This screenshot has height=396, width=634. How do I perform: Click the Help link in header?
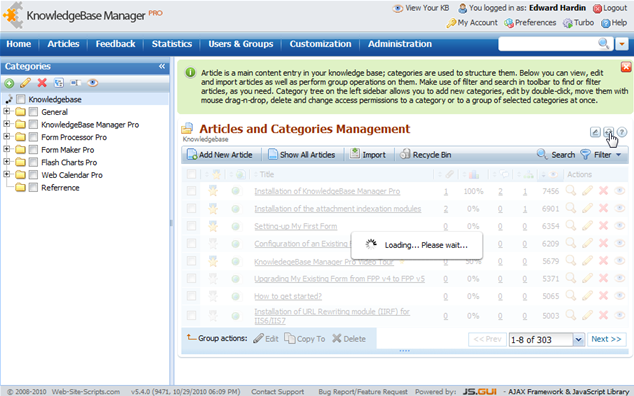pos(614,23)
